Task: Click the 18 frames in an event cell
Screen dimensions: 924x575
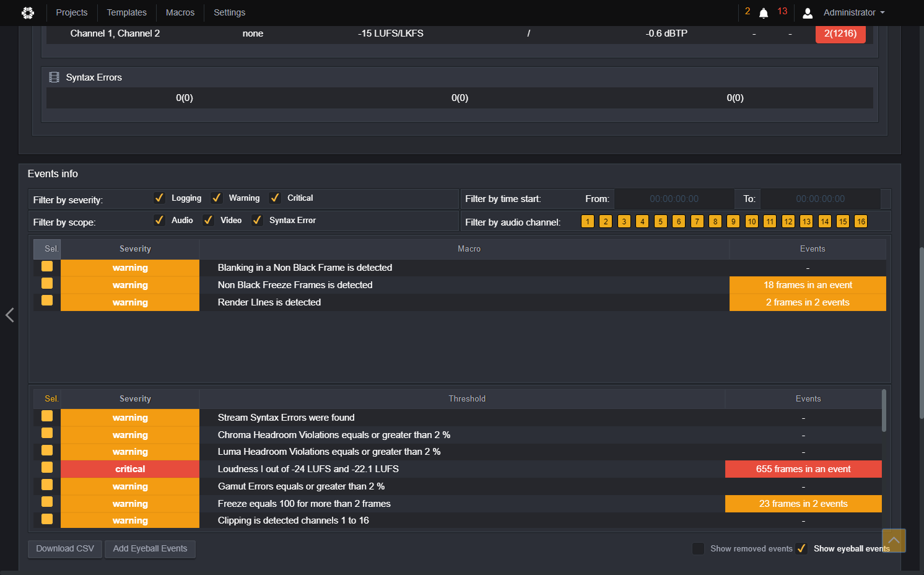Action: [x=808, y=285]
